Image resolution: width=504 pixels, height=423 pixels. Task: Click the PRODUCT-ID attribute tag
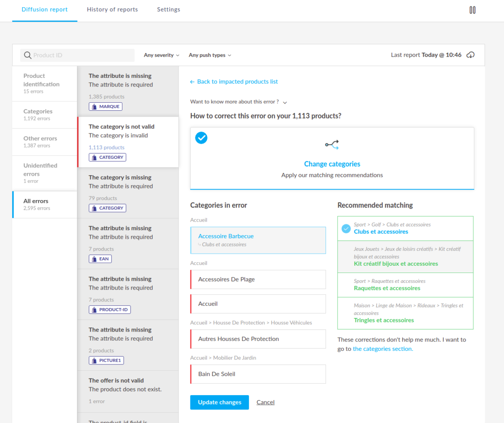(110, 310)
